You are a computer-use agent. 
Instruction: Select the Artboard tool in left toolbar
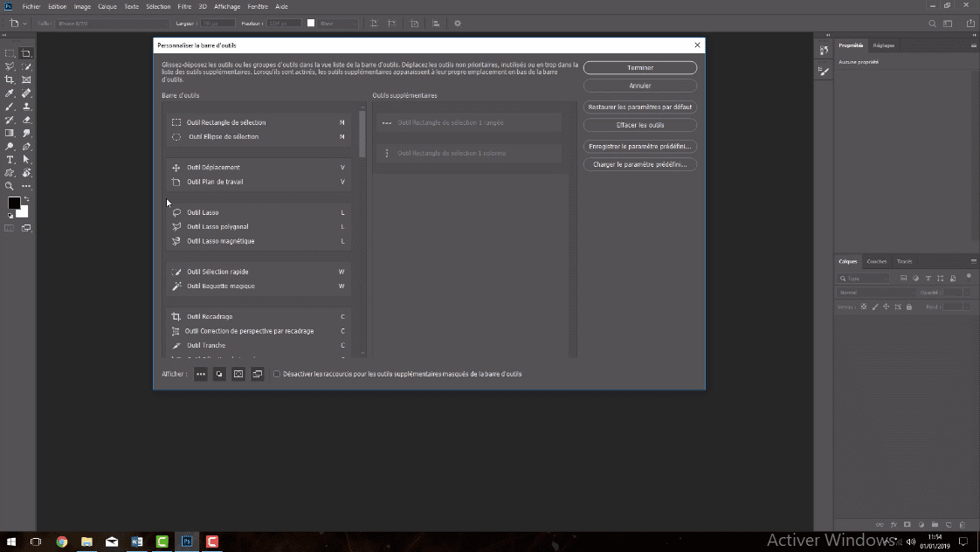click(x=26, y=54)
